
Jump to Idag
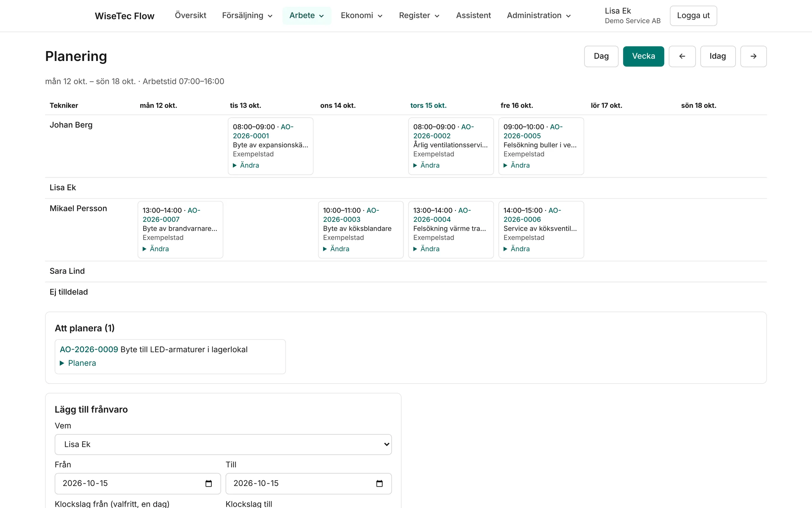[x=718, y=56]
